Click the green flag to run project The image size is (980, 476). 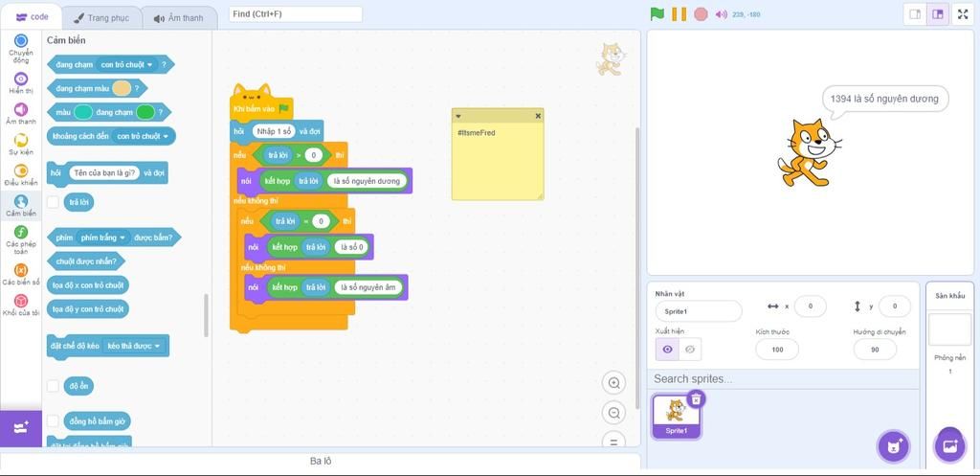coord(657,13)
